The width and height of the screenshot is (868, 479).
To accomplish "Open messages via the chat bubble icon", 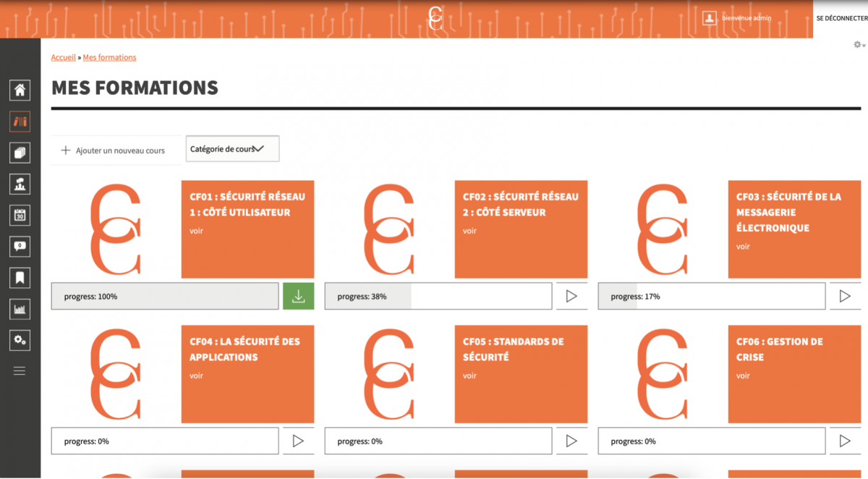I will (x=20, y=246).
